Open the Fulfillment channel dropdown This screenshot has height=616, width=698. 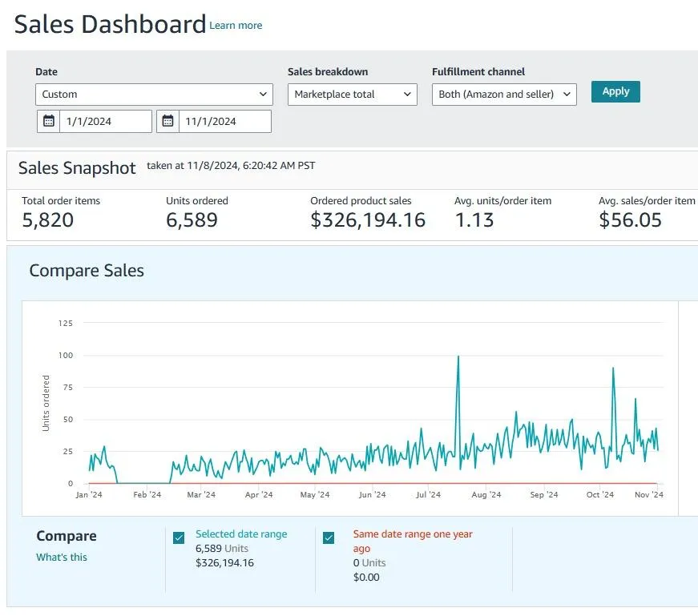coord(504,95)
